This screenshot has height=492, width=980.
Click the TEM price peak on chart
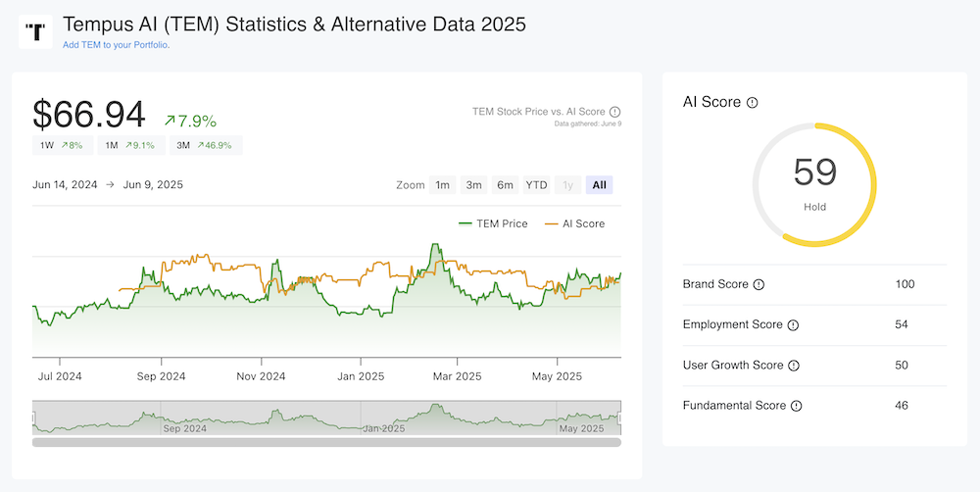click(435, 245)
